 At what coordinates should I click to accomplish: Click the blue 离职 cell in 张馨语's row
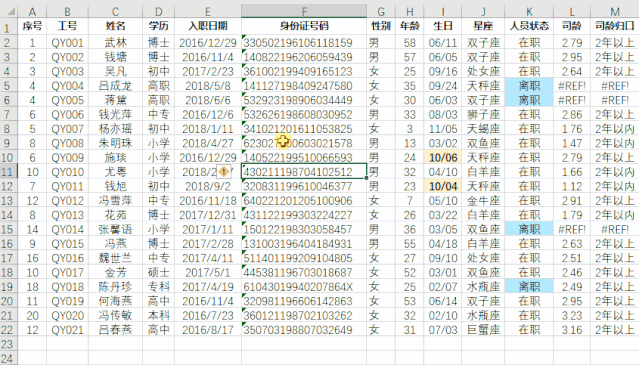click(529, 229)
